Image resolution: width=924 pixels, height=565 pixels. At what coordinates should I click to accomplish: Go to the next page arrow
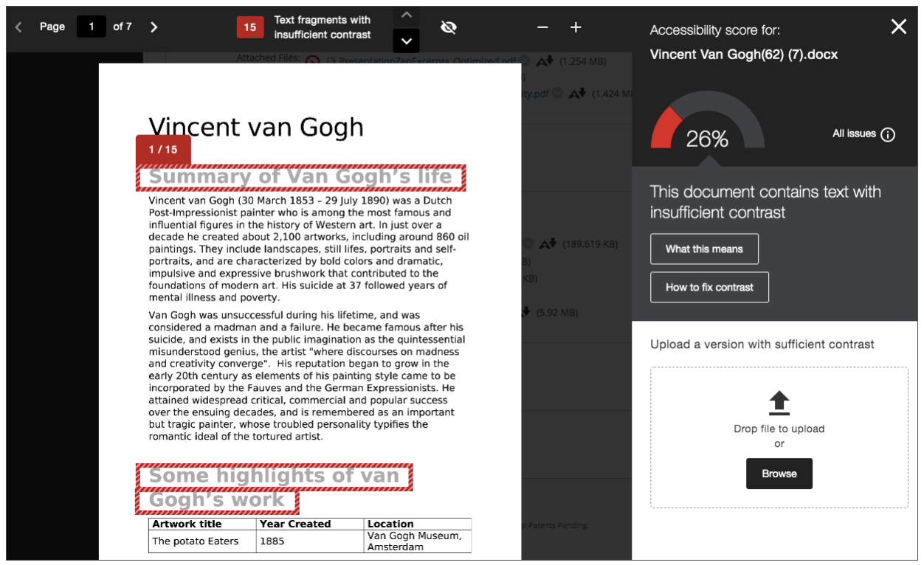coord(154,27)
